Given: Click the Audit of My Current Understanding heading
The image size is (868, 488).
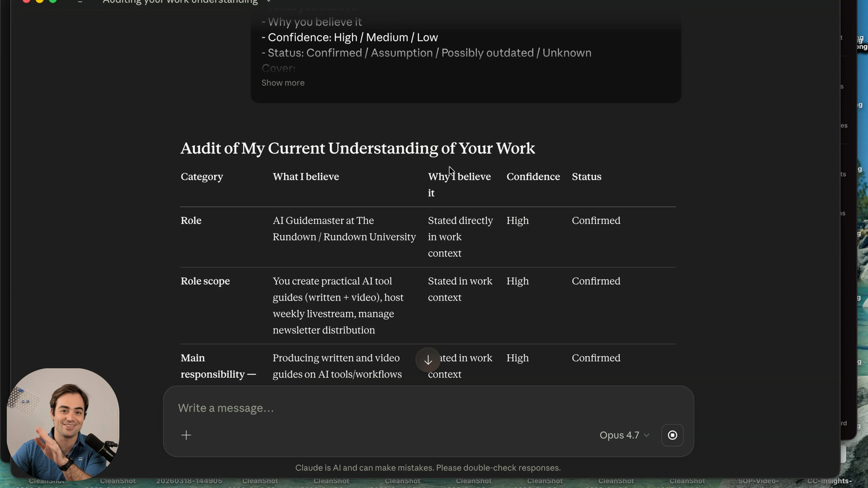Looking at the screenshot, I should [x=358, y=148].
